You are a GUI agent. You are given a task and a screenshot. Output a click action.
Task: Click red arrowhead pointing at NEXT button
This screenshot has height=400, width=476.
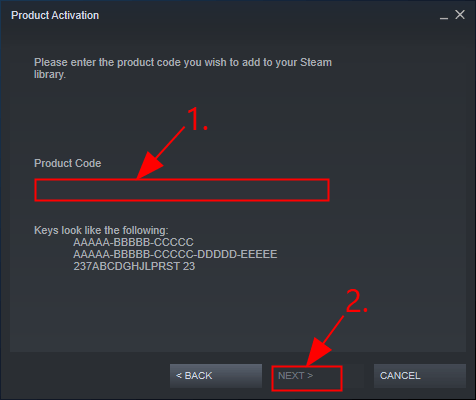318,352
